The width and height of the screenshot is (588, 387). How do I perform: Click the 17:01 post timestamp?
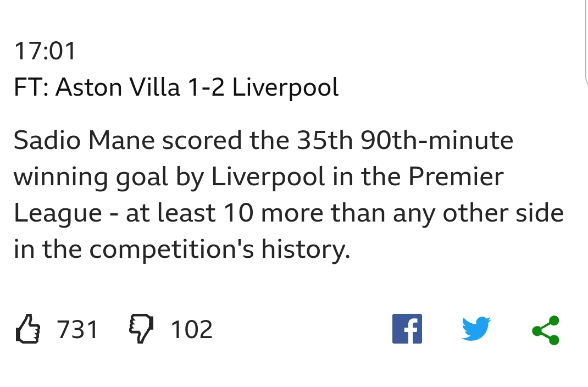45,51
